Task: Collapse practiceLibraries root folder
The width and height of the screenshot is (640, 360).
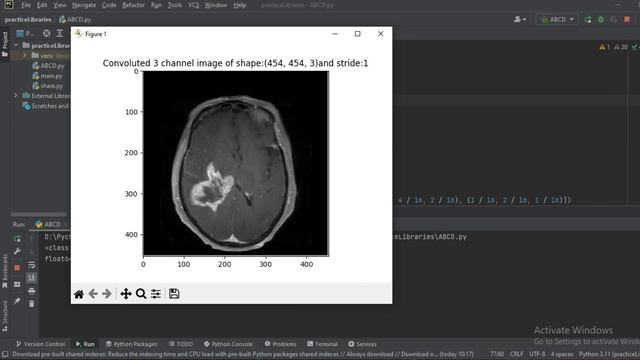Action: (x=16, y=45)
